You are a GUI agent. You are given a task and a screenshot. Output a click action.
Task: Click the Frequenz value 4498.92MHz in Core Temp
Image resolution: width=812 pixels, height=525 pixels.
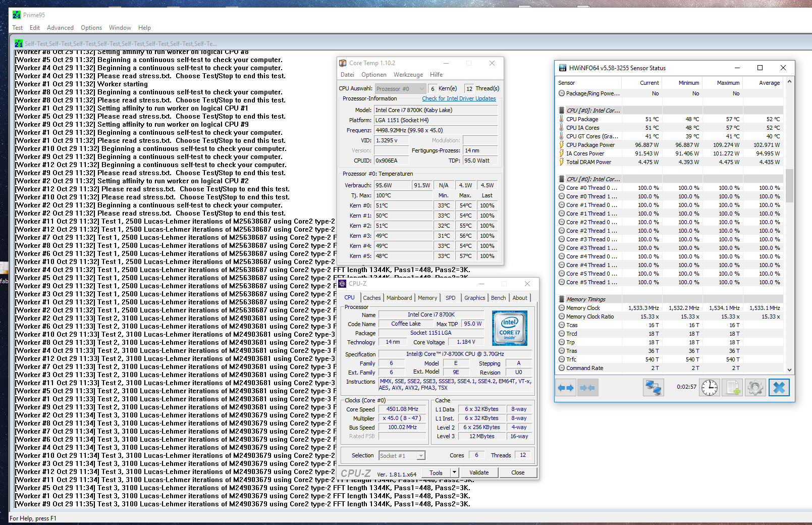436,130
